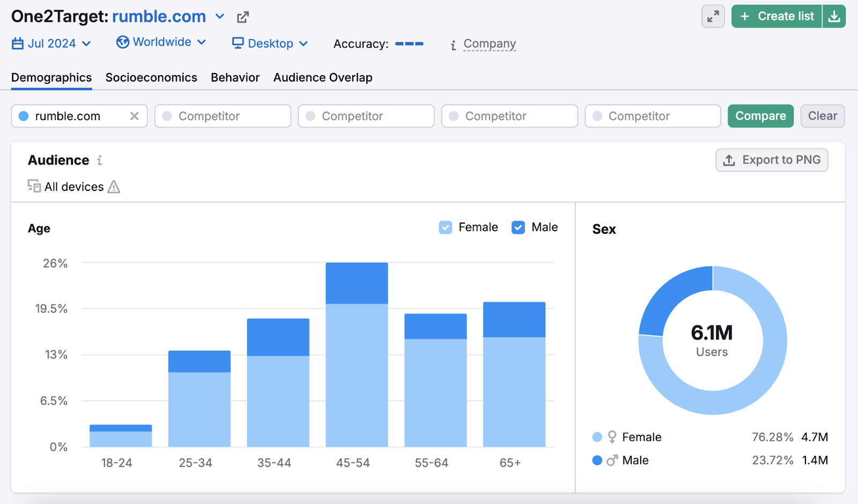The width and height of the screenshot is (858, 504).
Task: Switch to the Socioeconomics tab
Action: click(x=151, y=78)
